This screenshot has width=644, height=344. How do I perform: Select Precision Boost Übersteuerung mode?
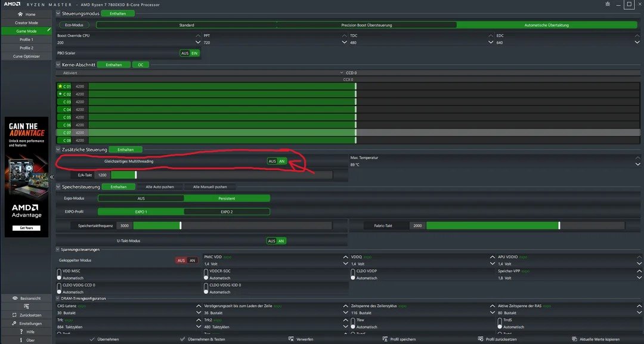coord(366,25)
